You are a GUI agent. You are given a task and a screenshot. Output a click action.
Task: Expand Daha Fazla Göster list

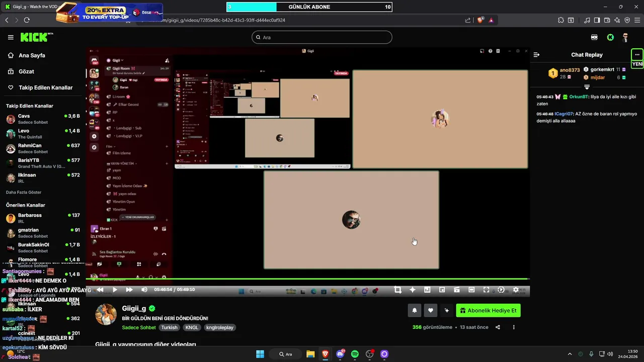[x=24, y=192]
